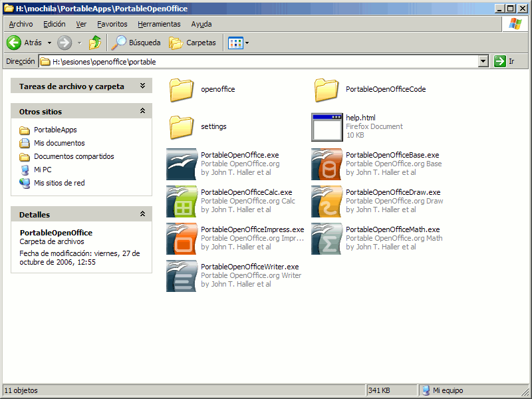
Task: Collapse the Otros sitios panel
Action: [x=142, y=112]
